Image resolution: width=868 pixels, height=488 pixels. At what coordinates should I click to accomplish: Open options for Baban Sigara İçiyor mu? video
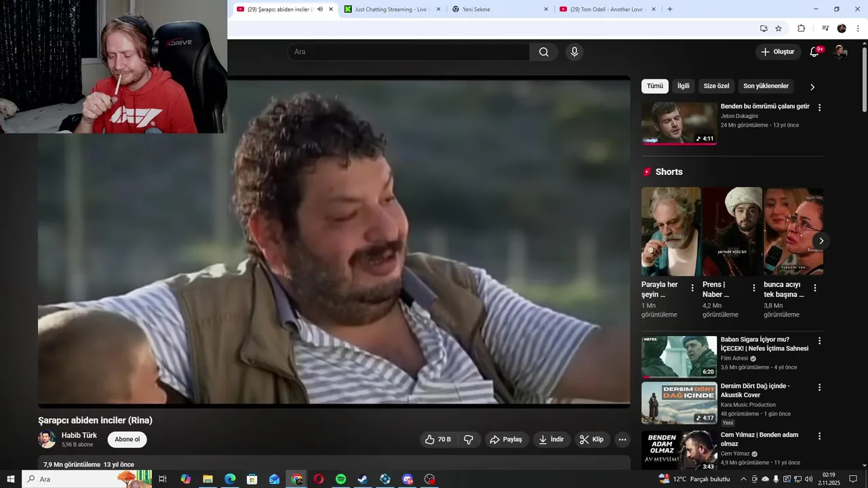tap(819, 341)
